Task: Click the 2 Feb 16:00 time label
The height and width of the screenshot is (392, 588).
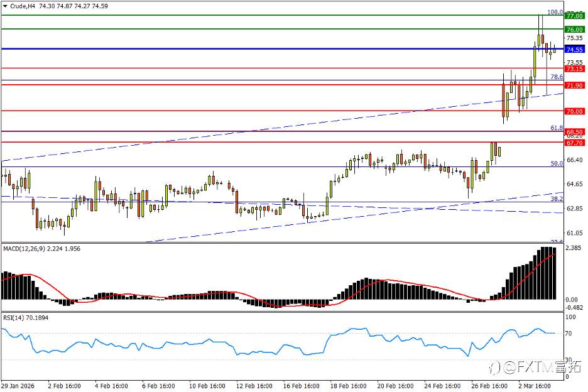Action: click(65, 386)
